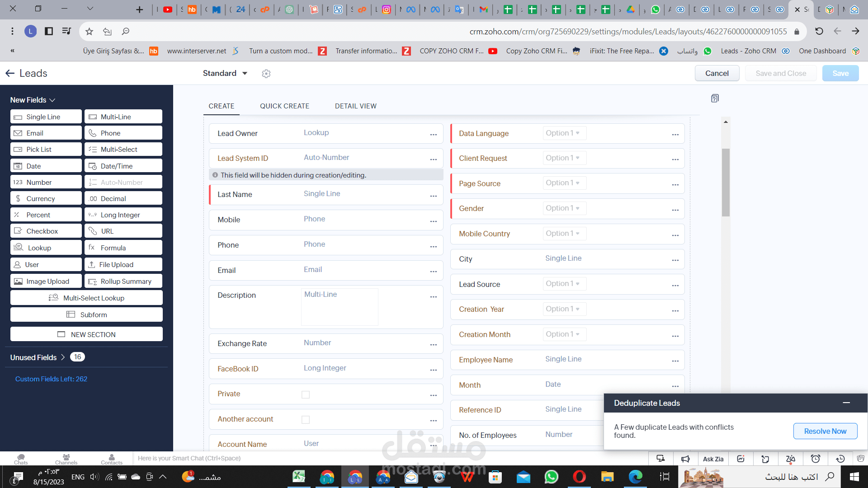The image size is (868, 488).
Task: Add a Rollup Summary field
Action: tap(123, 281)
